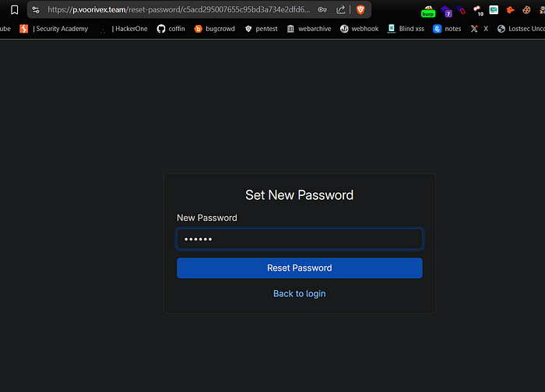The height and width of the screenshot is (392, 545).
Task: Follow the Back to login link
Action: tap(300, 293)
